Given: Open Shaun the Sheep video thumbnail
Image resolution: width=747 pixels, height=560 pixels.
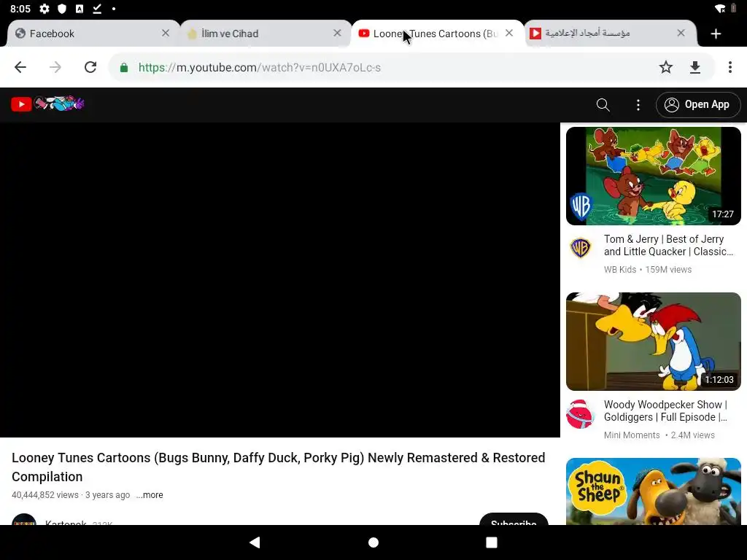Looking at the screenshot, I should pos(653,491).
